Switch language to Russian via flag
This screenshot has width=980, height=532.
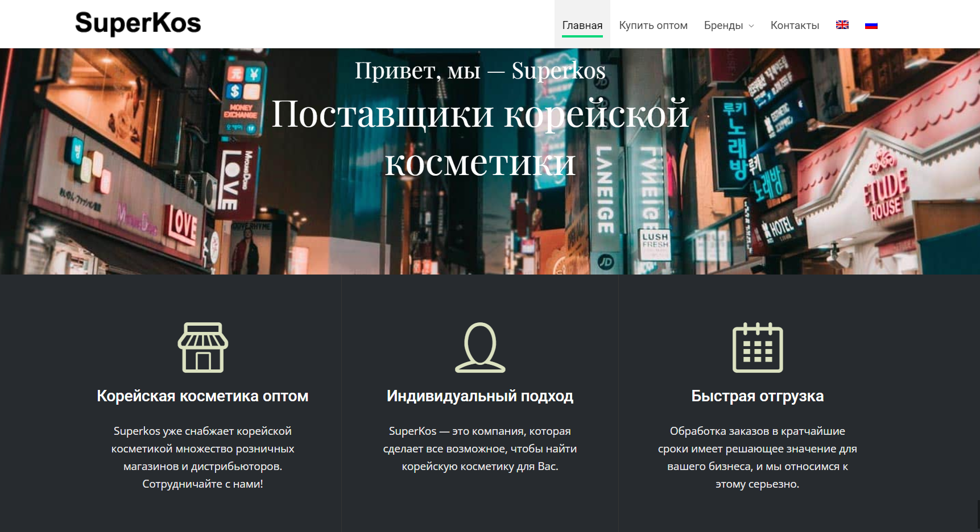point(871,25)
